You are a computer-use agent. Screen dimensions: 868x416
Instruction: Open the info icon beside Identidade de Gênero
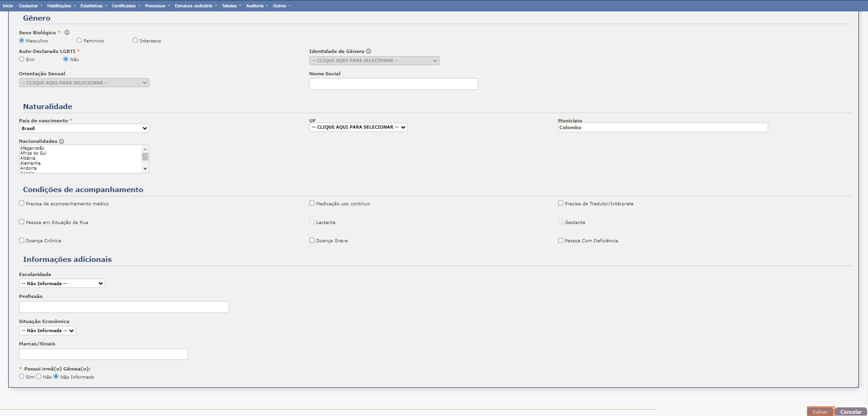click(369, 51)
